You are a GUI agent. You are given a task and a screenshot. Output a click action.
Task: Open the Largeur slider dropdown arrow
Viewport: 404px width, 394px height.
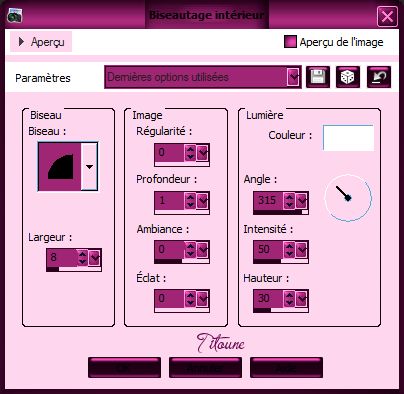pyautogui.click(x=95, y=258)
